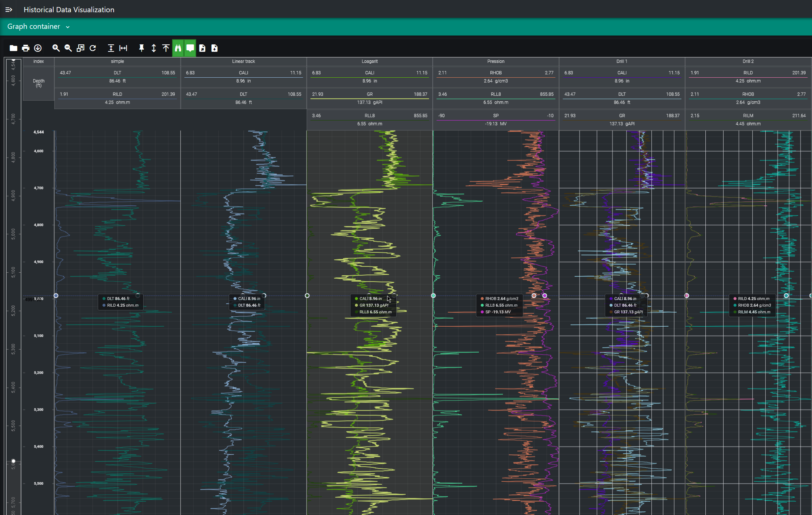
Task: Toggle the tooltip speech bubble button
Action: pyautogui.click(x=190, y=48)
